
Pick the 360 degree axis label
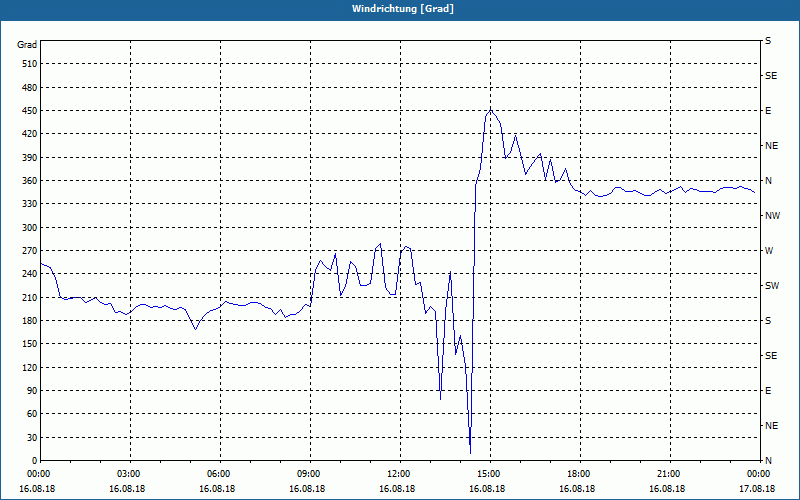30,181
